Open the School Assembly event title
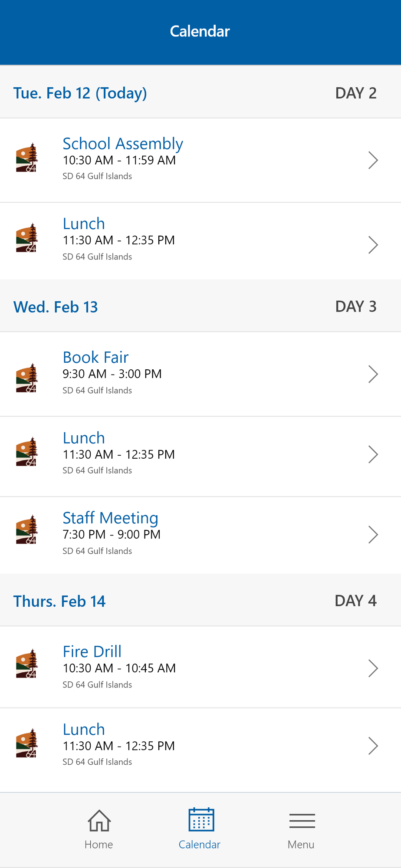This screenshot has height=868, width=401. pos(123,144)
